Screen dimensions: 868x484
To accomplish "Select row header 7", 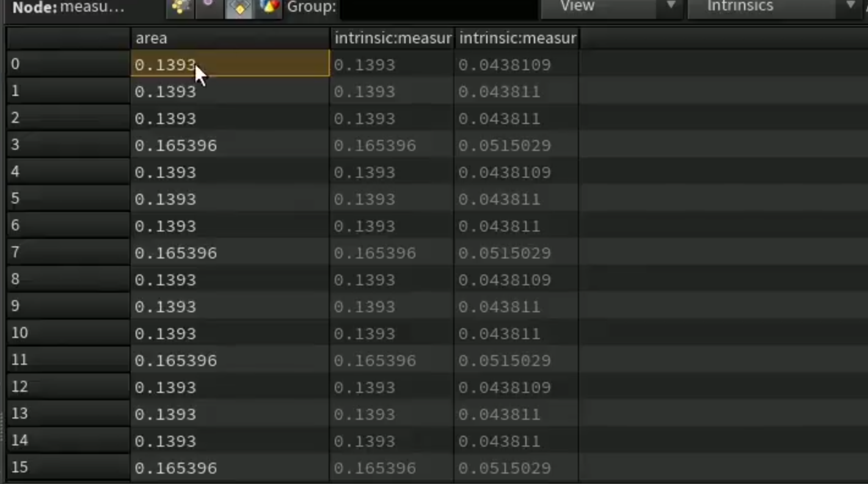I will pyautogui.click(x=68, y=252).
